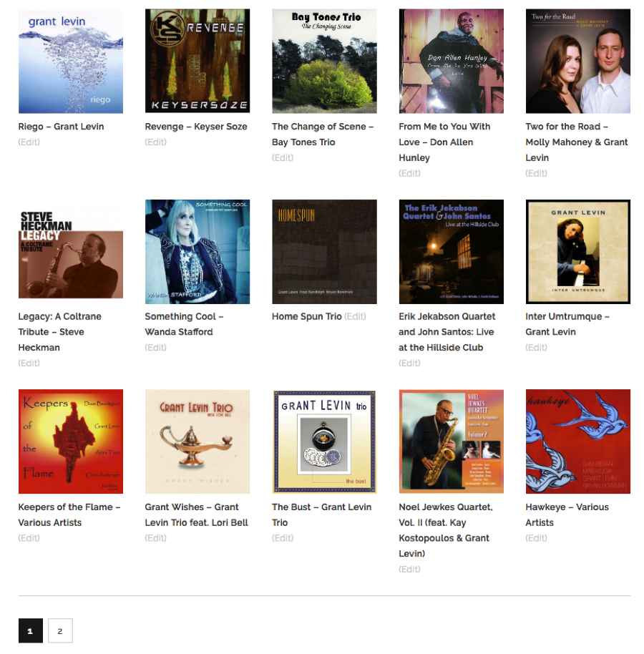Viewport: 644px width, 654px height.
Task: Go to page 2 of albums
Action: pyautogui.click(x=60, y=630)
